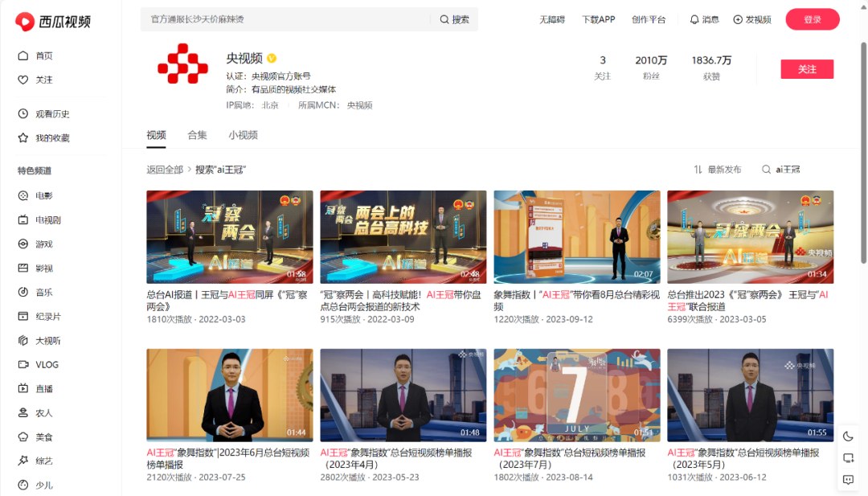Select the 游戏 games channel icon
Screen dimensions: 868x496
[23, 244]
